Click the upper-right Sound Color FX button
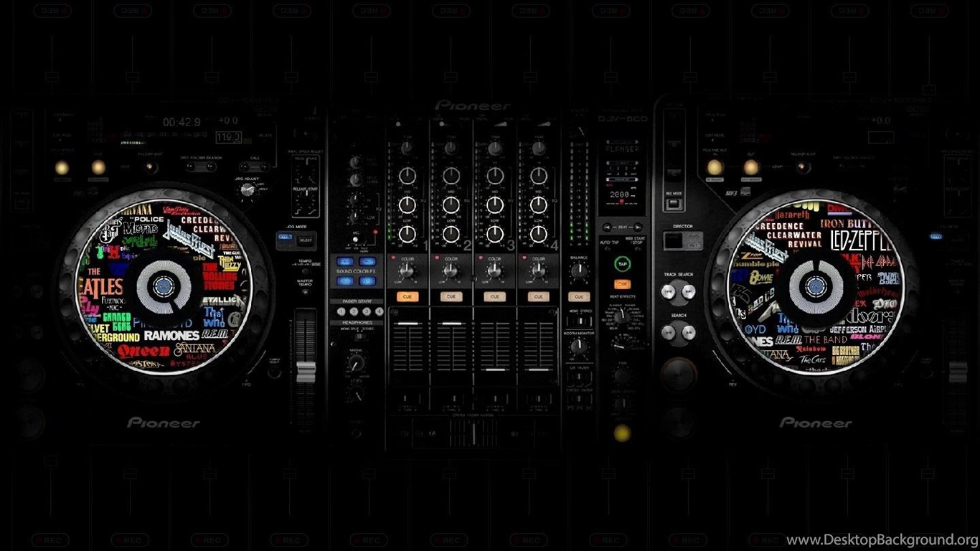Viewport: 980px width, 551px height. pos(368,262)
